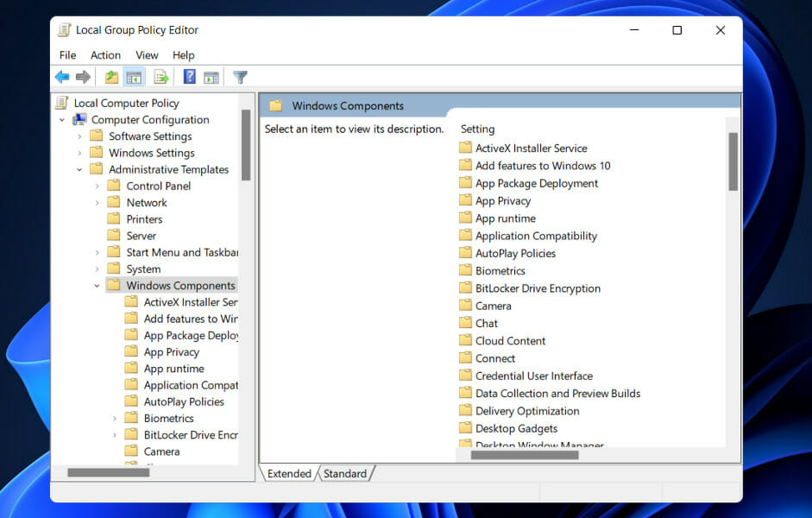Switch to the Standard tab
The width and height of the screenshot is (812, 518).
tap(345, 473)
